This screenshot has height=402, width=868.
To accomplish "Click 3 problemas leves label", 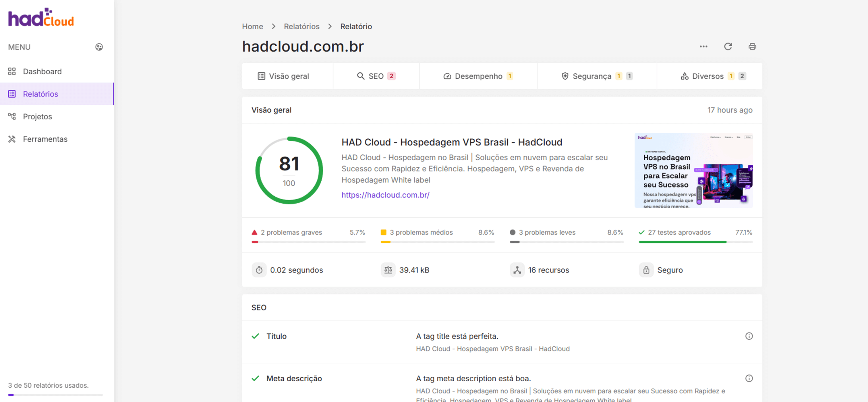I will point(547,233).
